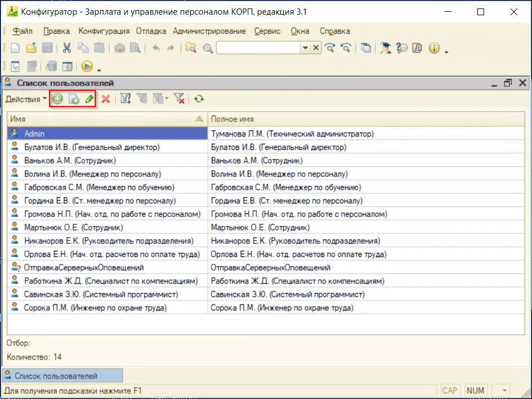
Task: Click the green Add user icon
Action: coord(57,99)
